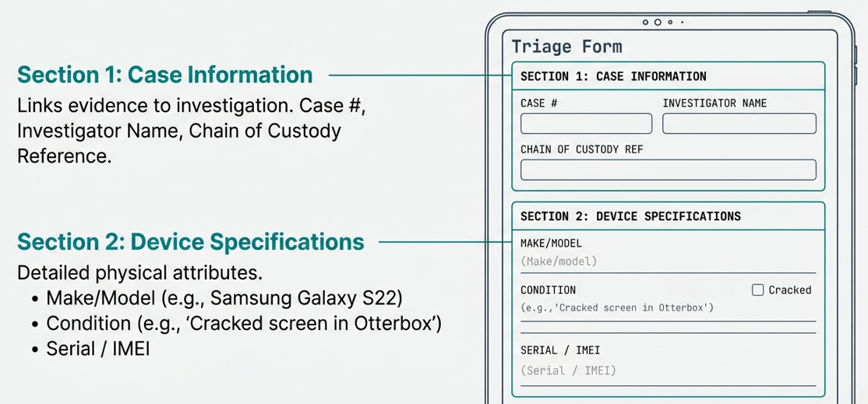Image resolution: width=868 pixels, height=404 pixels.
Task: Select the Chain of Custody Ref input box
Action: [668, 170]
